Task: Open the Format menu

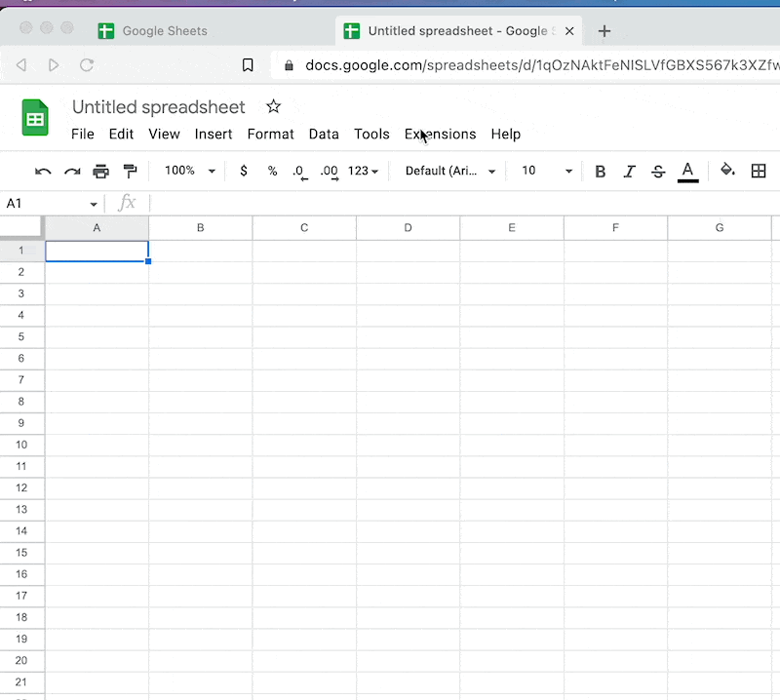Action: 270,135
